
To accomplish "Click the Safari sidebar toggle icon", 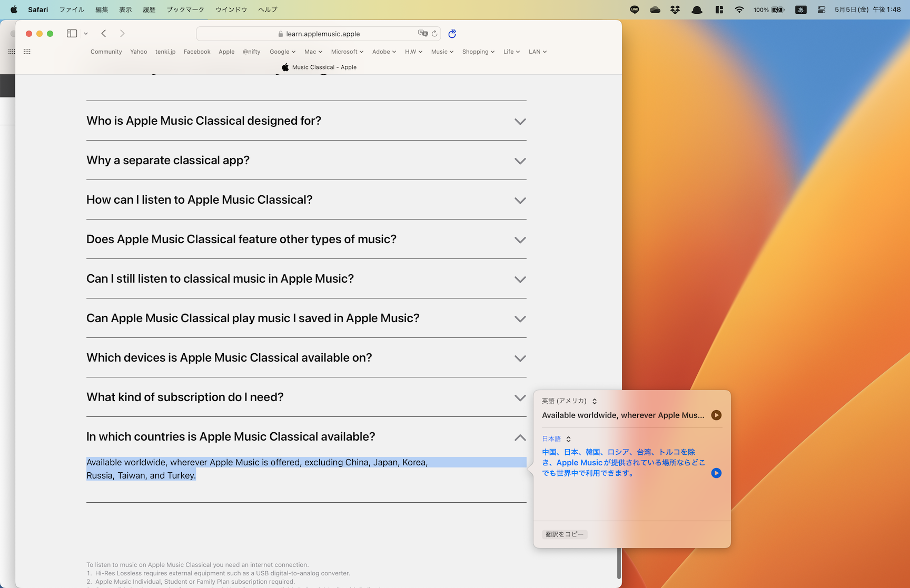I will (x=72, y=34).
